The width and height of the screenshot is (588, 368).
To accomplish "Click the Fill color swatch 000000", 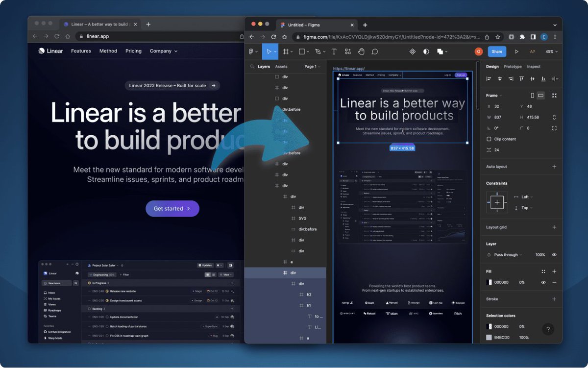I will coord(489,282).
